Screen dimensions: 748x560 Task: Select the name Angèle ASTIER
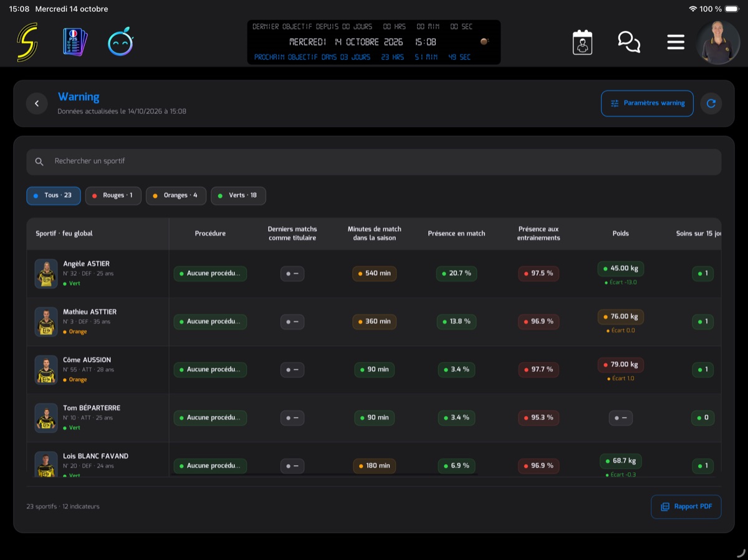point(86,264)
